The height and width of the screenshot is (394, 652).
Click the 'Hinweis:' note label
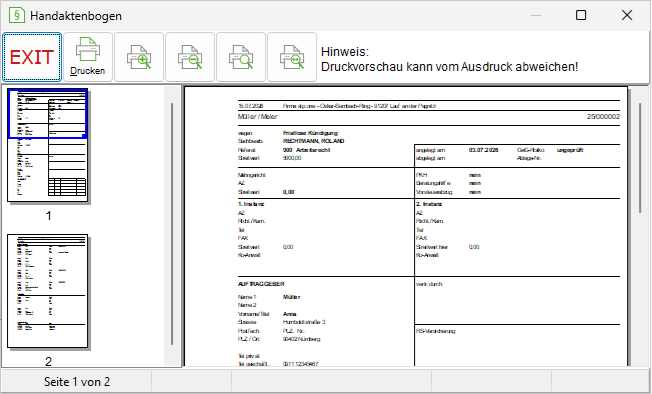[345, 52]
